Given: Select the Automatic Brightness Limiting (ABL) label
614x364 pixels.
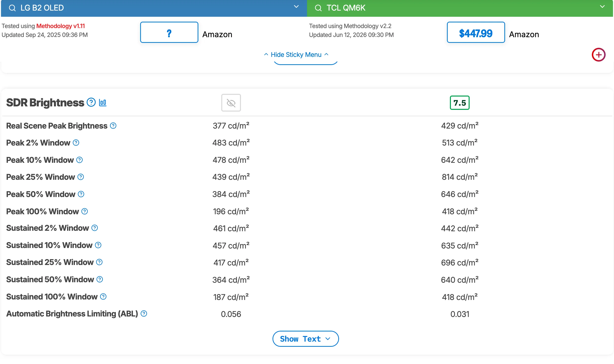Looking at the screenshot, I should tap(72, 314).
